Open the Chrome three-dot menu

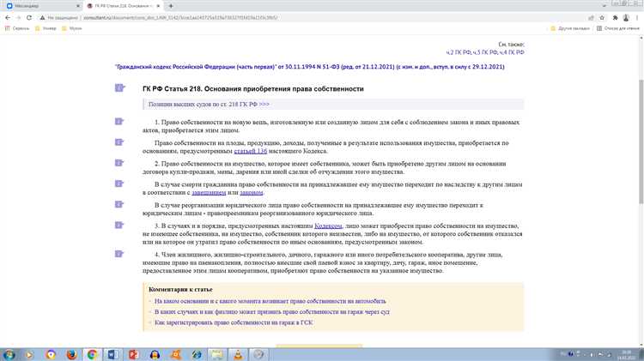(x=637, y=18)
